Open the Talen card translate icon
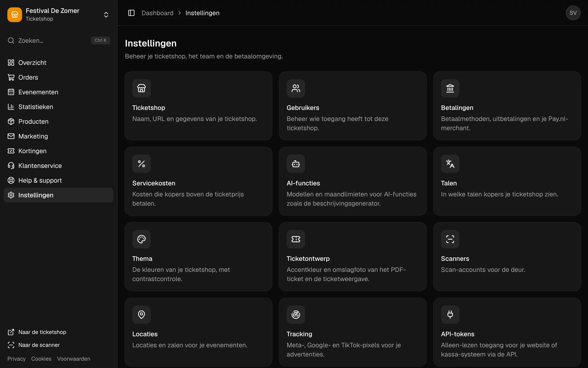 point(450,164)
